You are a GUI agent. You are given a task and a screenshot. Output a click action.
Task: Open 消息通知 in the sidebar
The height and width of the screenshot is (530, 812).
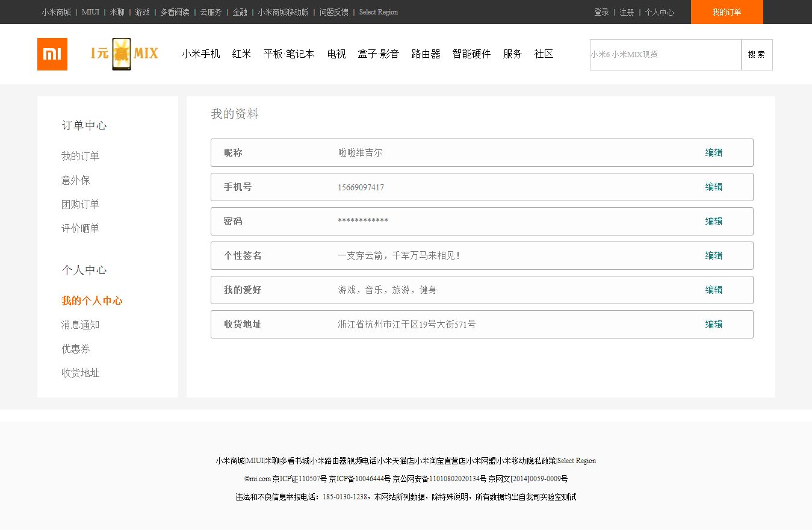tap(80, 325)
